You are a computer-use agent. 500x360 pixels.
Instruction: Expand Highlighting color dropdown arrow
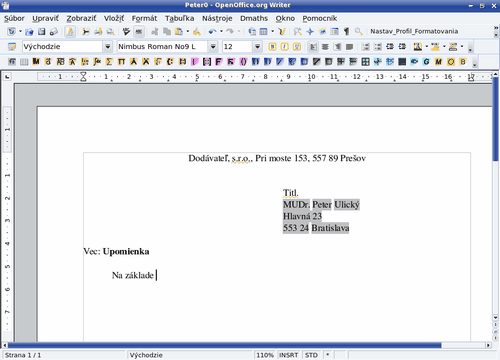(x=444, y=47)
